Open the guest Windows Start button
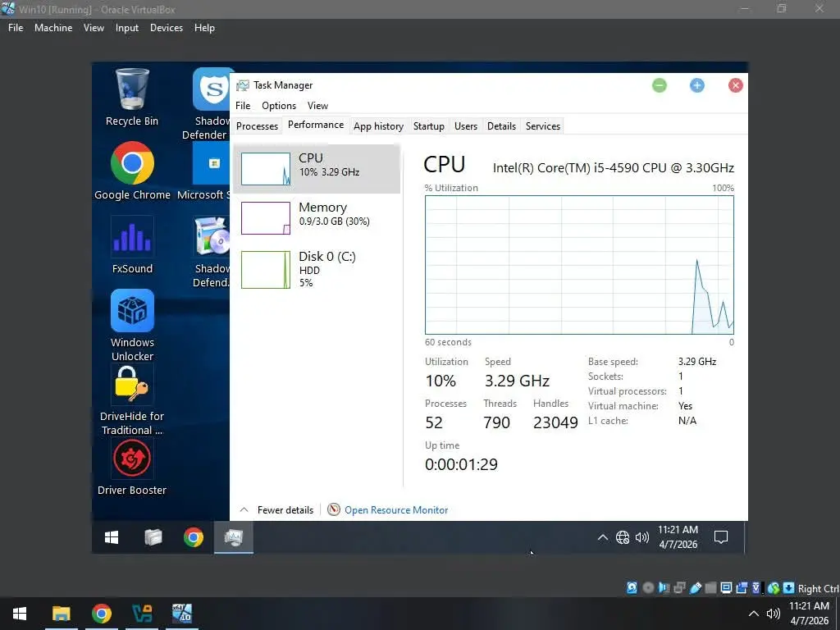The height and width of the screenshot is (630, 840). pos(112,537)
